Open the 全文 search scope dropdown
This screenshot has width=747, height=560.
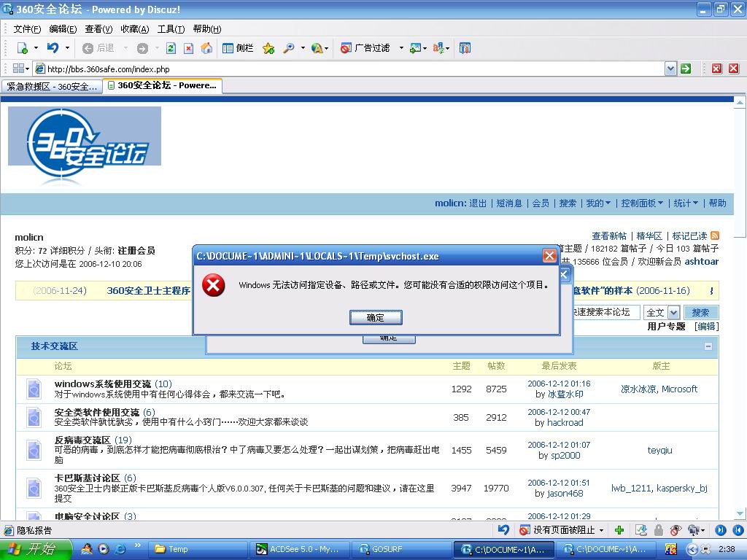click(x=673, y=312)
